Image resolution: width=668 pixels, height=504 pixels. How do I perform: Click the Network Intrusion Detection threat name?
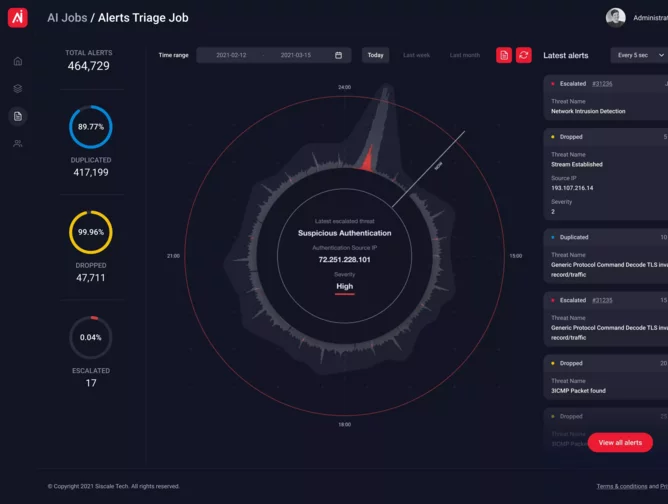point(588,111)
